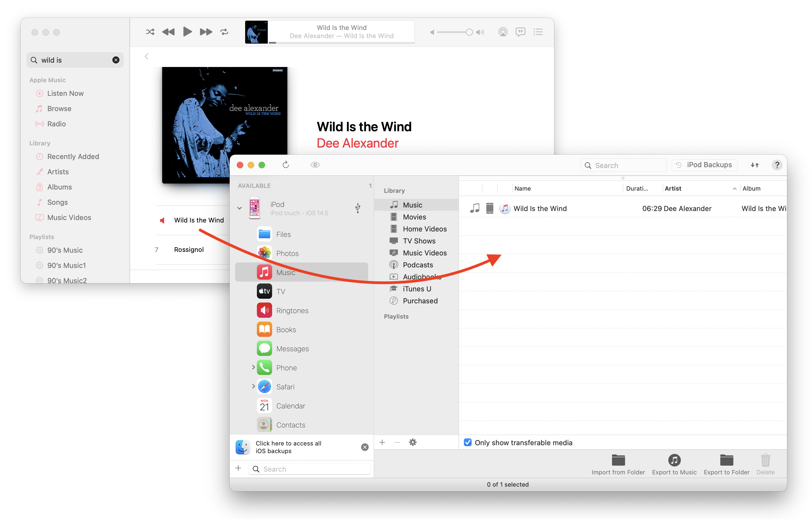Click the Music search field
The width and height of the screenshot is (812, 519).
click(75, 60)
